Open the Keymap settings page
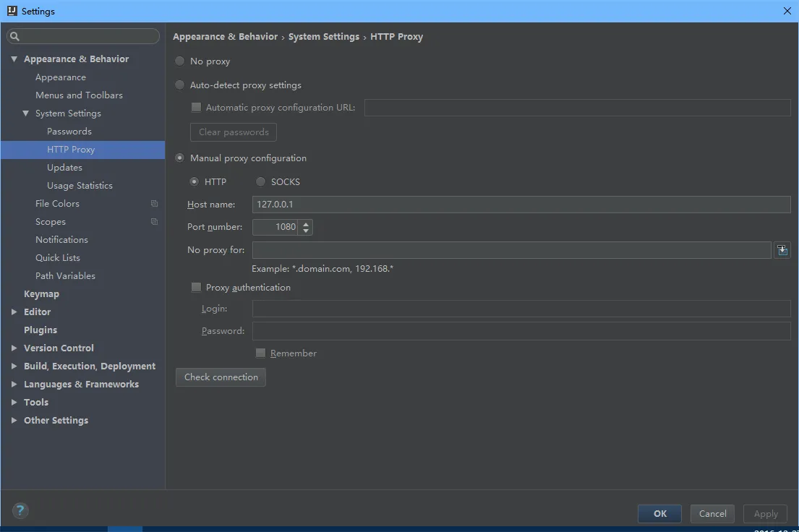The image size is (799, 532). pyautogui.click(x=41, y=294)
